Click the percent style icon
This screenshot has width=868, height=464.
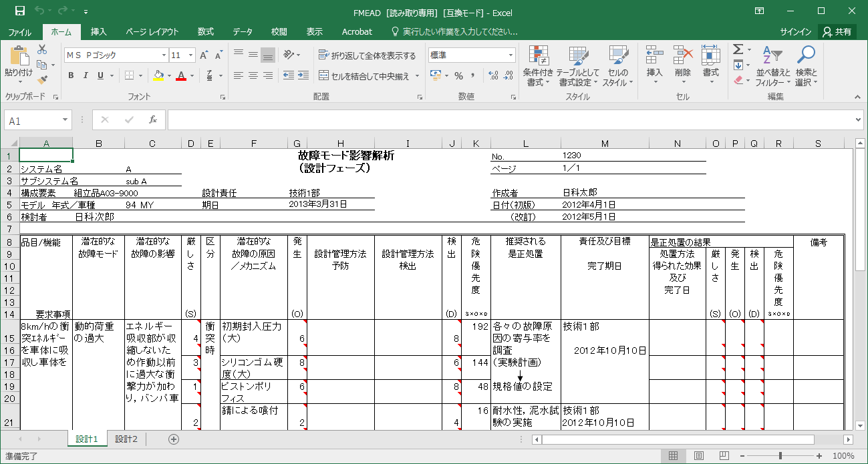(x=458, y=76)
